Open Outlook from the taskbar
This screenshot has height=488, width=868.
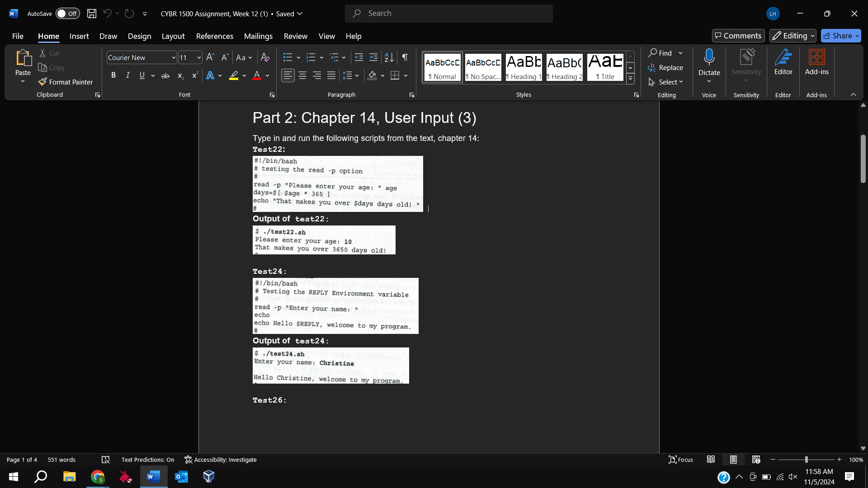pyautogui.click(x=181, y=476)
